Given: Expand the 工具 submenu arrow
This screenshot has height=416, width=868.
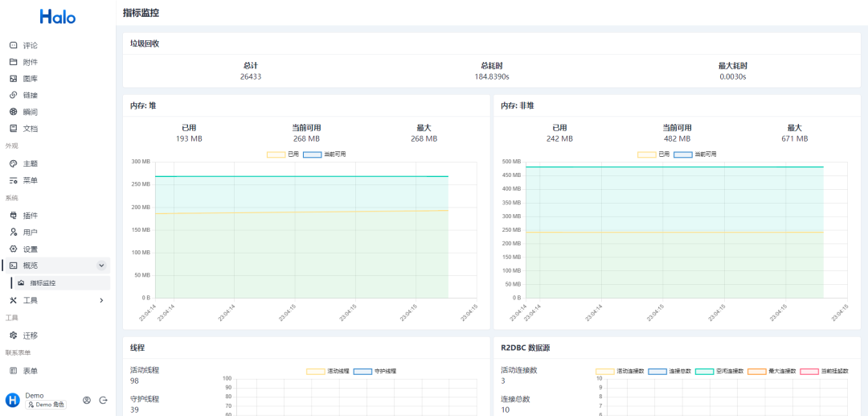Looking at the screenshot, I should [100, 300].
